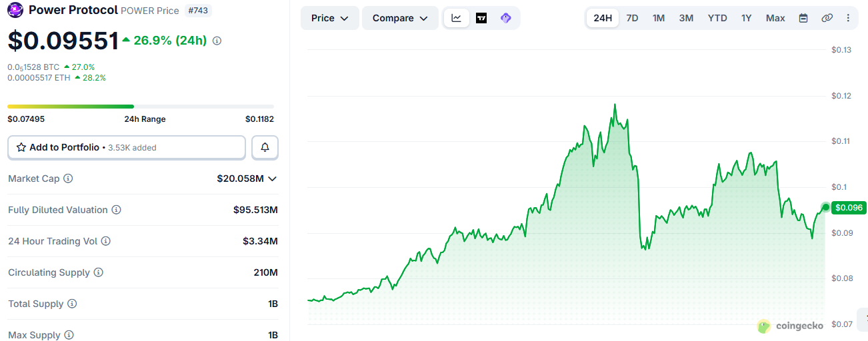Screen dimensions: 868x341
Task: Open the Compare dropdown
Action: [x=400, y=18]
